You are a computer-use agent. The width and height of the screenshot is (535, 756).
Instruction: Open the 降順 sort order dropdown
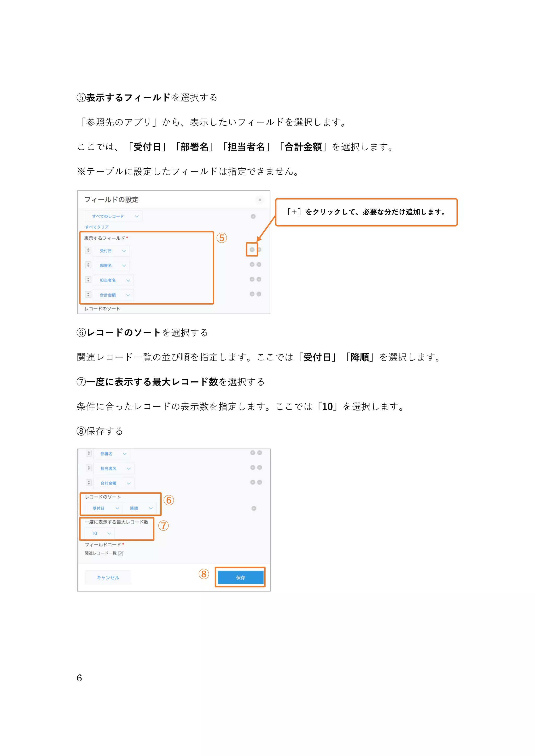tap(140, 509)
